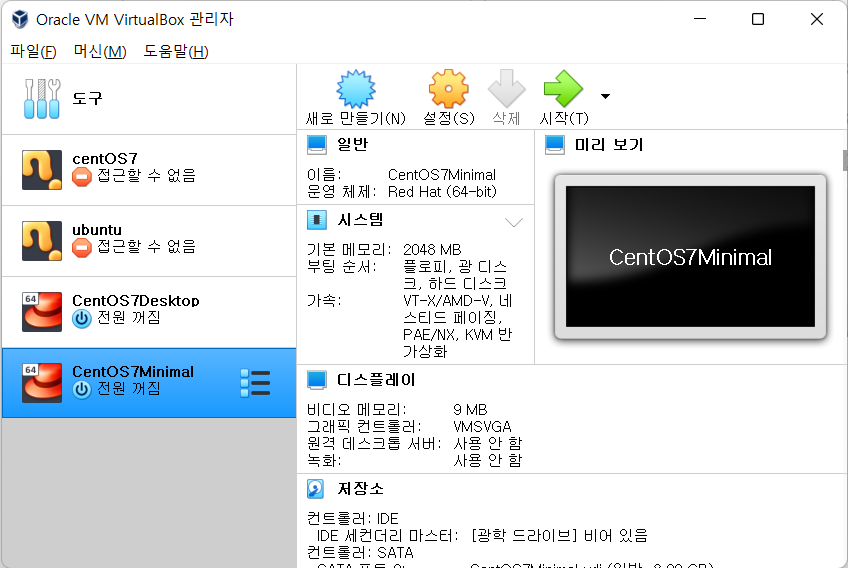The height and width of the screenshot is (568, 848).
Task: Click the video memory value 9 MB
Action: pyautogui.click(x=470, y=410)
